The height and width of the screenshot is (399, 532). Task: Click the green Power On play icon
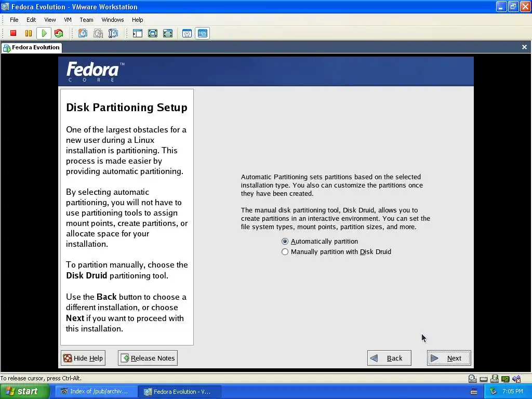pyautogui.click(x=44, y=33)
